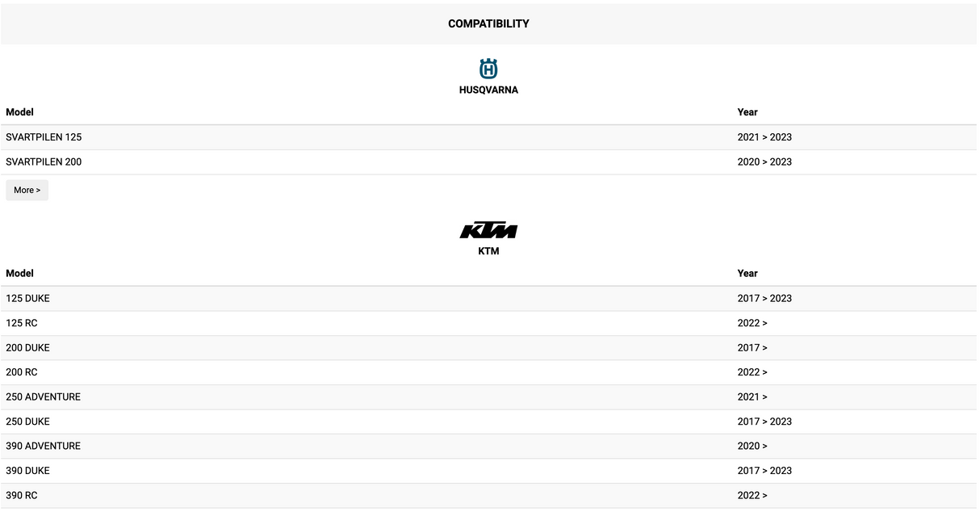Click the Husqvarna brand name label
This screenshot has width=980, height=512.
pos(488,90)
